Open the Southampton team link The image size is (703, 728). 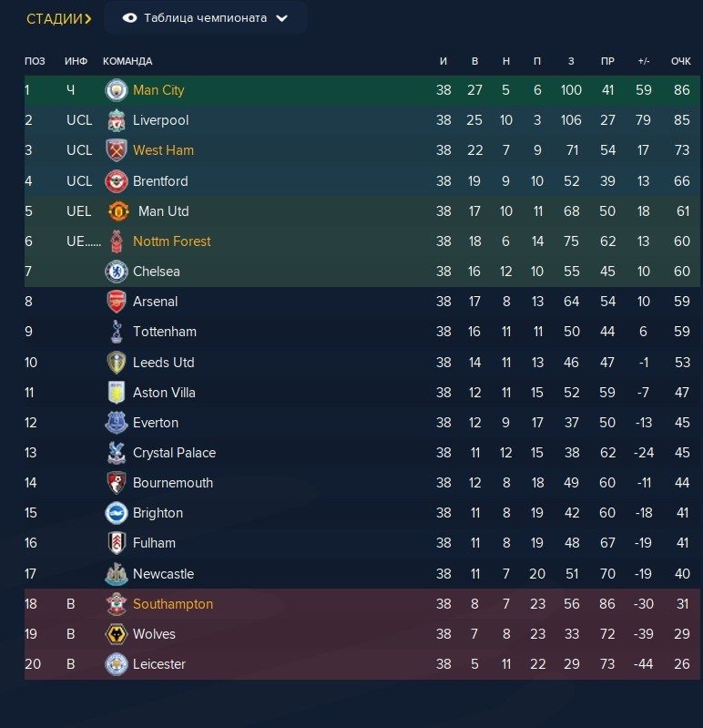pyautogui.click(x=173, y=604)
